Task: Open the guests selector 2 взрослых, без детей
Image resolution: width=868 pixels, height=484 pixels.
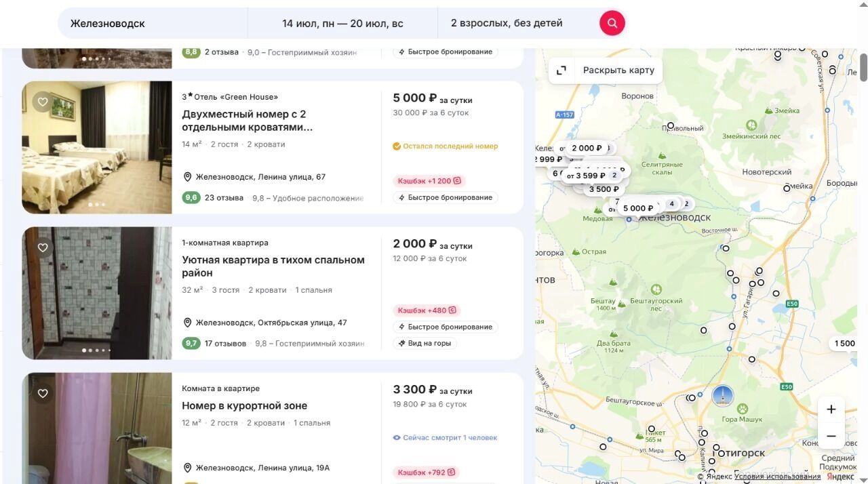Action: pyautogui.click(x=507, y=23)
